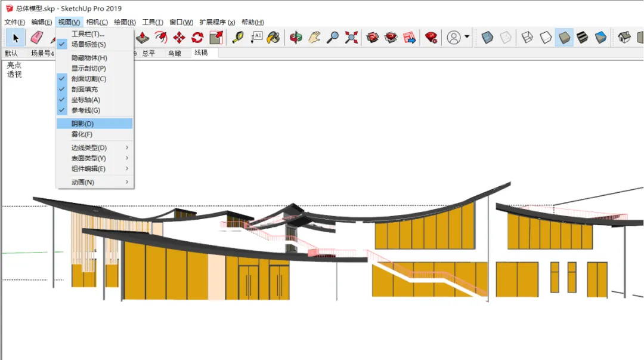Switch to the 总平 scene tab
Viewport: 644px width, 360px height.
click(148, 53)
